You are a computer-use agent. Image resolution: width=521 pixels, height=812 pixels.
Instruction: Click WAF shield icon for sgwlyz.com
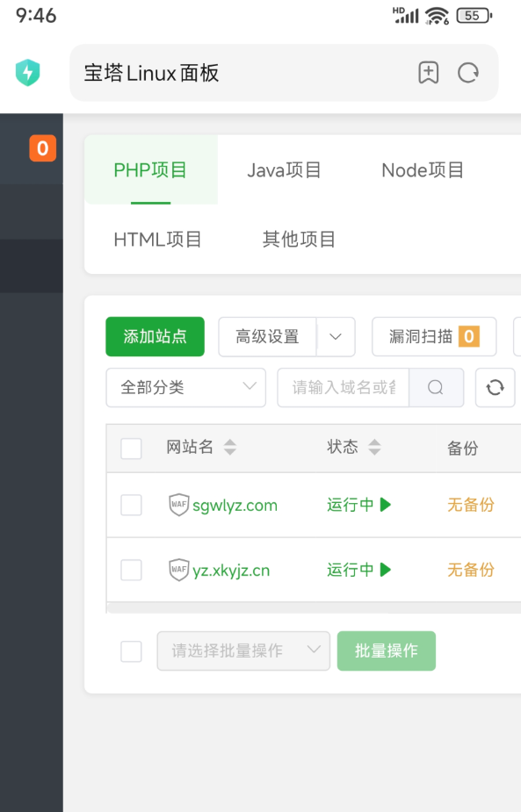click(179, 505)
